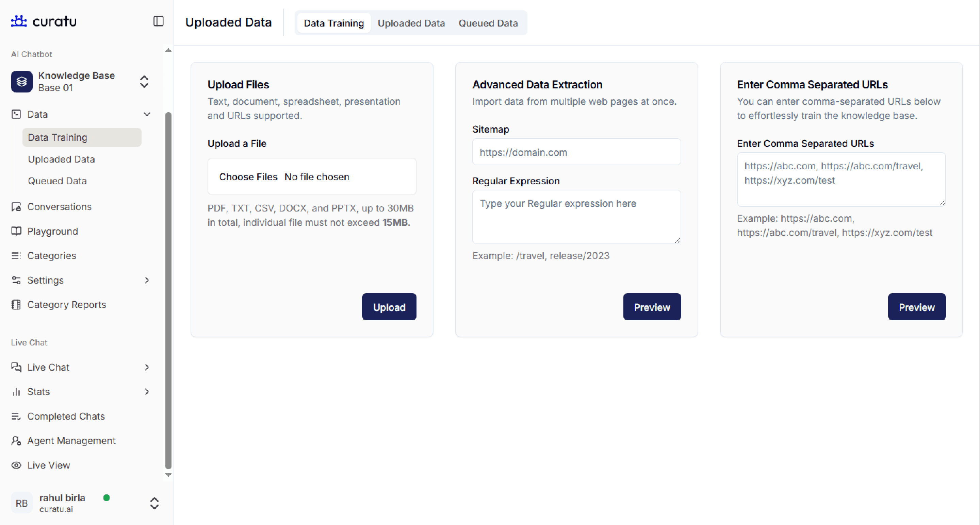Screen dimensions: 980x525
Task: Click the Data terminal icon in sidebar
Action: coord(16,114)
